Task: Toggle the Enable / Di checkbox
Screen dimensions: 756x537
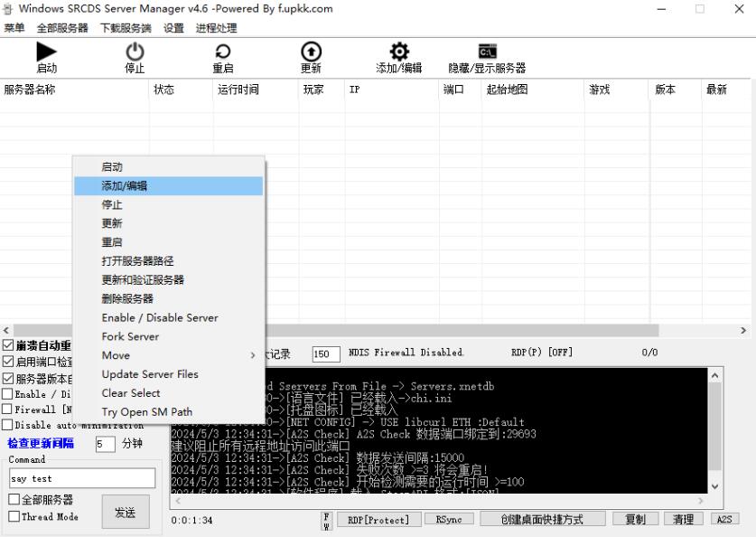Action: [x=7, y=393]
